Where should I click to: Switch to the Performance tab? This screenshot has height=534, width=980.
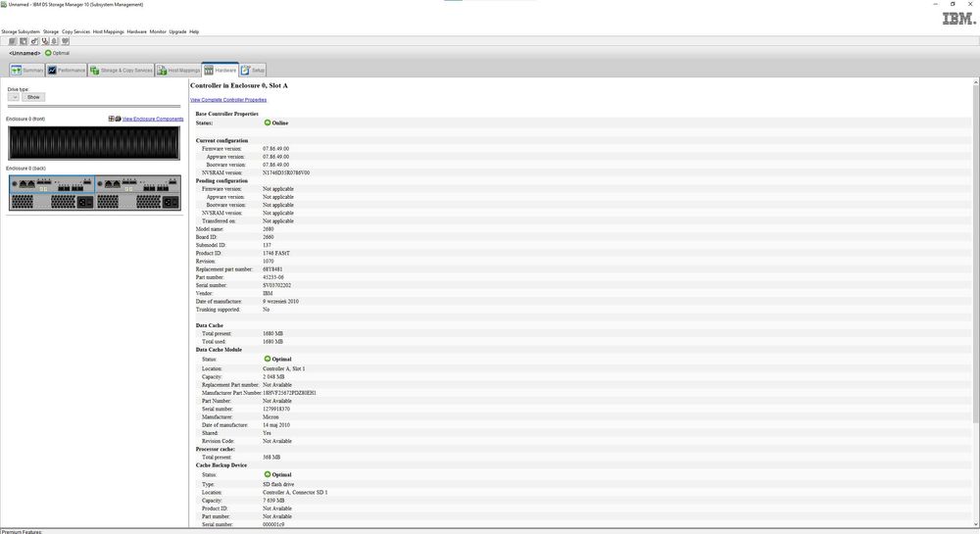(x=67, y=70)
